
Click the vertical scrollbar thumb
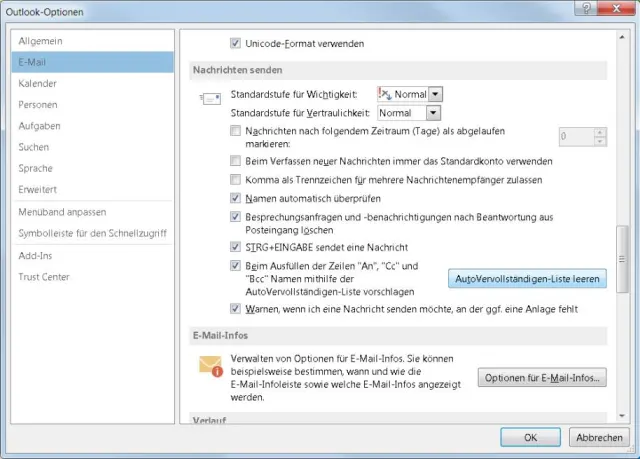point(622,259)
